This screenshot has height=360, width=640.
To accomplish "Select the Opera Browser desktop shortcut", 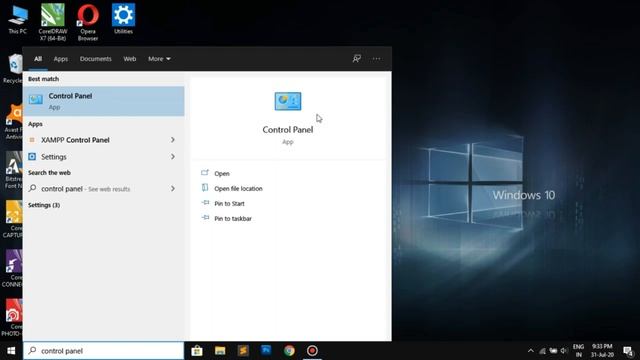I will pyautogui.click(x=88, y=22).
